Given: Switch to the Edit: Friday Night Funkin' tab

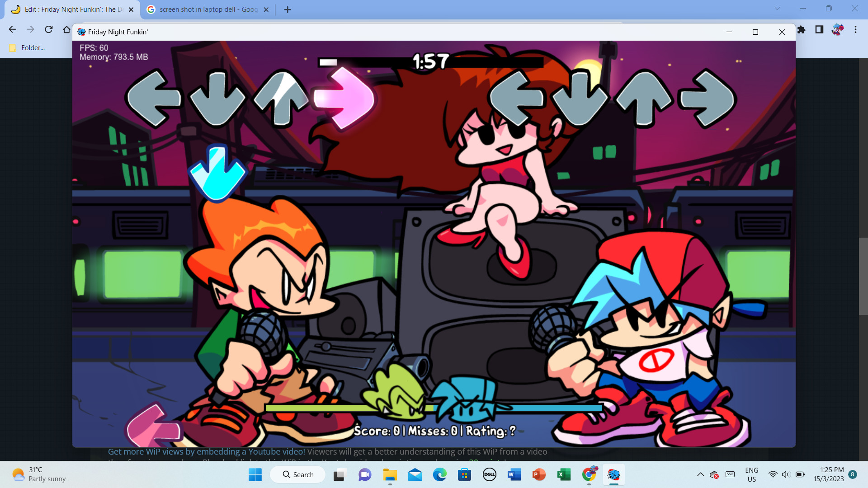Looking at the screenshot, I should pyautogui.click(x=72, y=9).
